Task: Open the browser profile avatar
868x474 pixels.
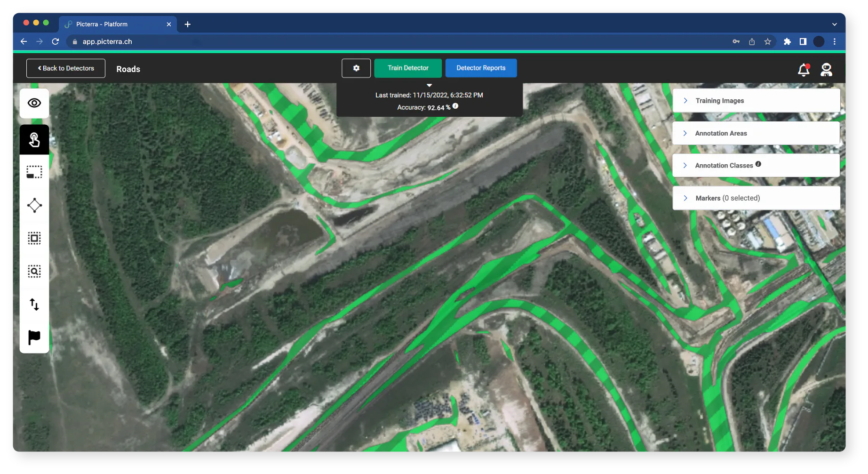Action: (x=819, y=41)
